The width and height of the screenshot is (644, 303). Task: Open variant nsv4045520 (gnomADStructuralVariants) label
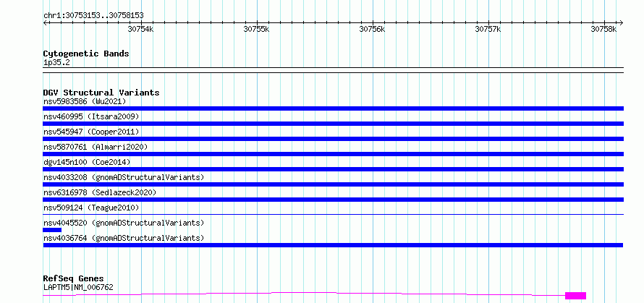(x=124, y=223)
